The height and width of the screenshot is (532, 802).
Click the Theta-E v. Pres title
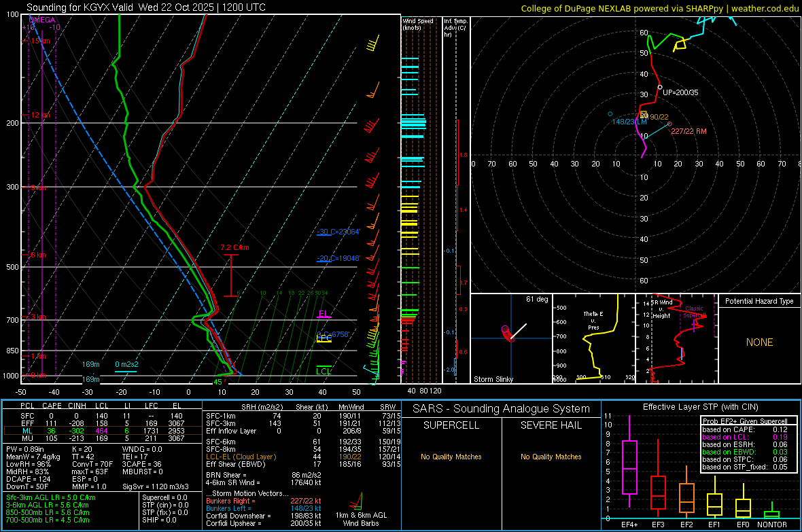tap(593, 320)
